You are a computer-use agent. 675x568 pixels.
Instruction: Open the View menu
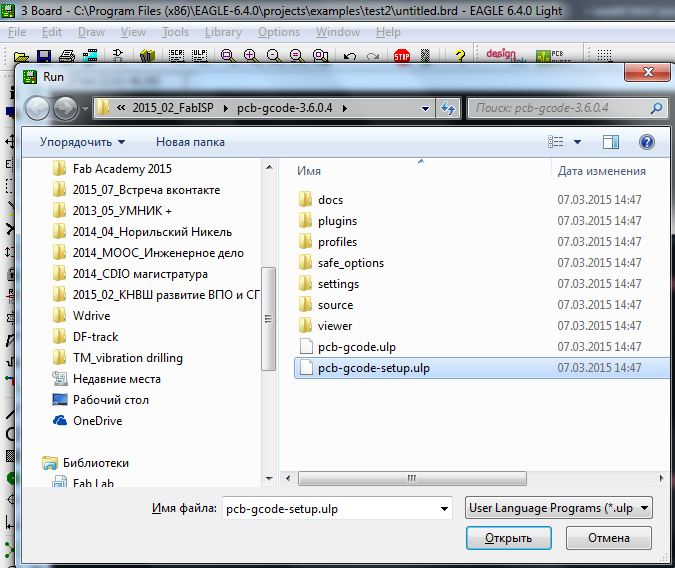click(133, 32)
